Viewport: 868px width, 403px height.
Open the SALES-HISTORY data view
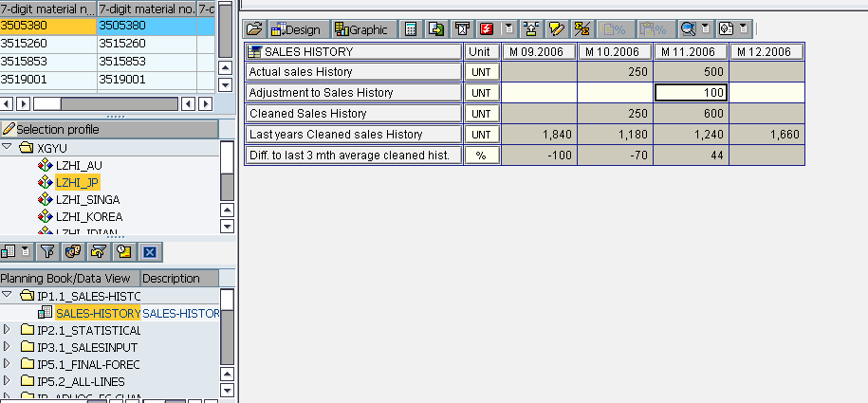[97, 313]
